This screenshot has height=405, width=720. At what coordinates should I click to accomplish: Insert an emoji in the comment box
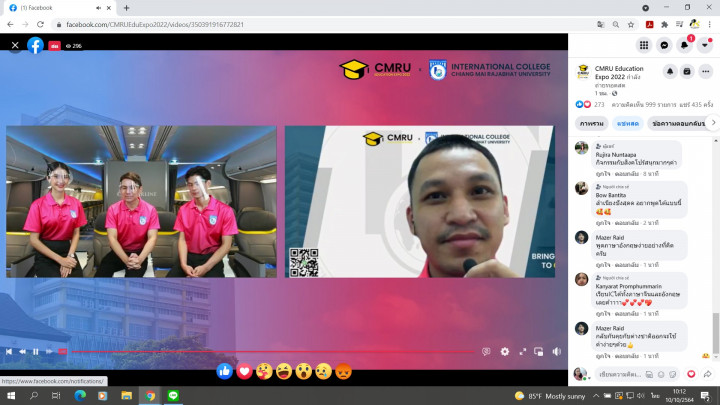coord(661,375)
